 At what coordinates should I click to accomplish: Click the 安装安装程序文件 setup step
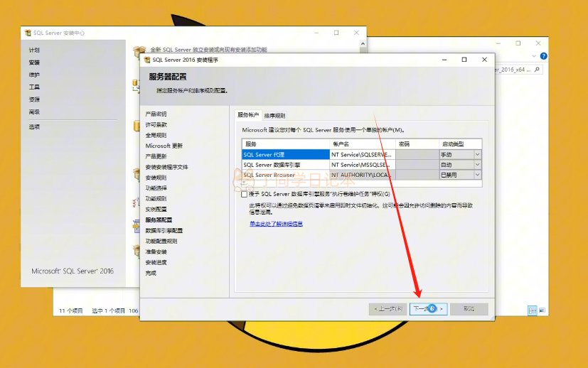tap(166, 167)
